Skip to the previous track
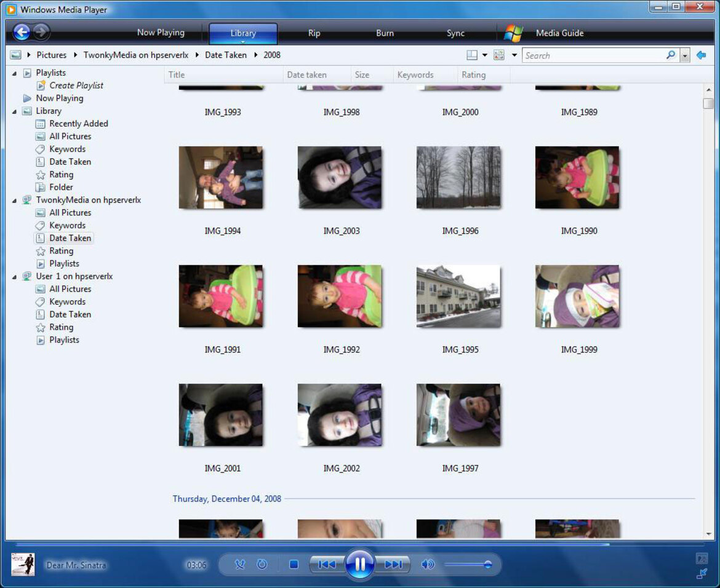 pyautogui.click(x=327, y=564)
